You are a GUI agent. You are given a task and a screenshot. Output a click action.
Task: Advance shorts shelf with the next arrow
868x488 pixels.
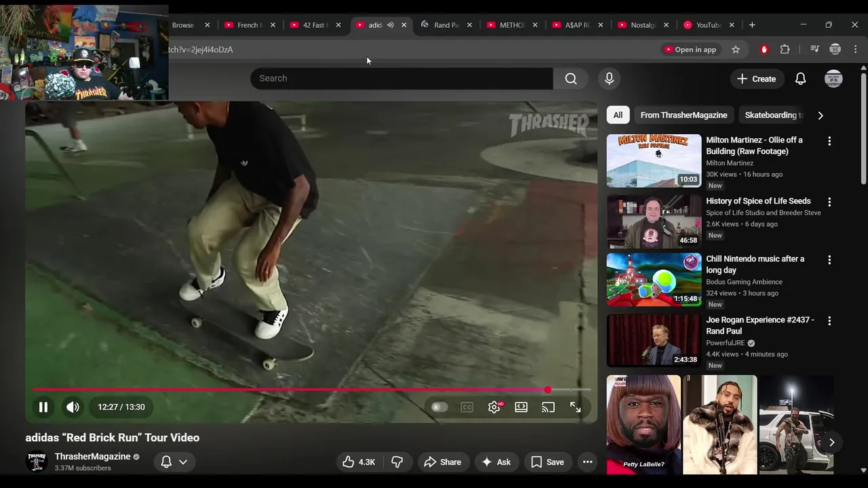coord(831,443)
